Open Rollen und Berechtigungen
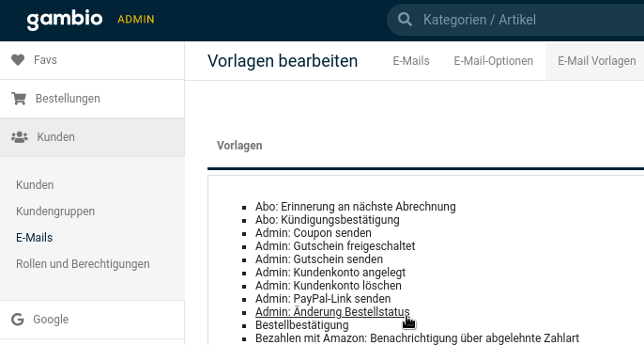The width and height of the screenshot is (644, 345). tap(83, 263)
